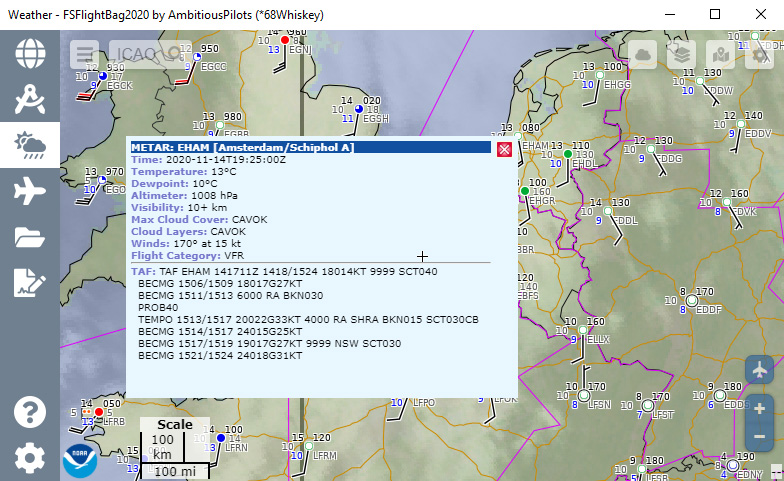Click the 100 mi scale label

click(174, 472)
